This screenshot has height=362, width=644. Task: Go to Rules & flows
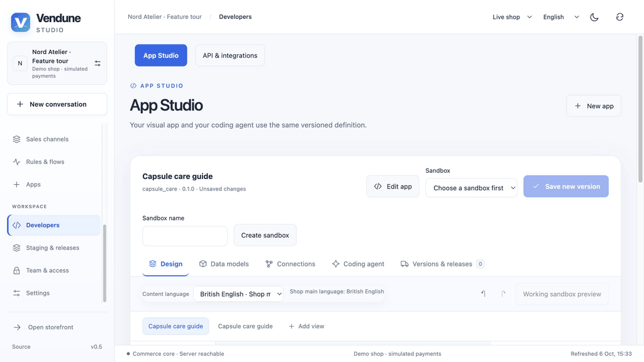tap(54, 162)
